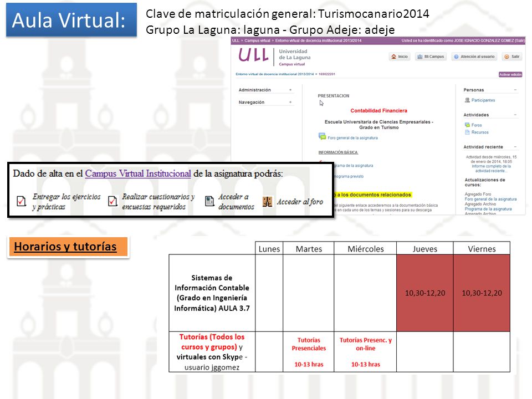
Task: Click Tutorías Presenciales 10-13 hras cell
Action: [309, 352]
